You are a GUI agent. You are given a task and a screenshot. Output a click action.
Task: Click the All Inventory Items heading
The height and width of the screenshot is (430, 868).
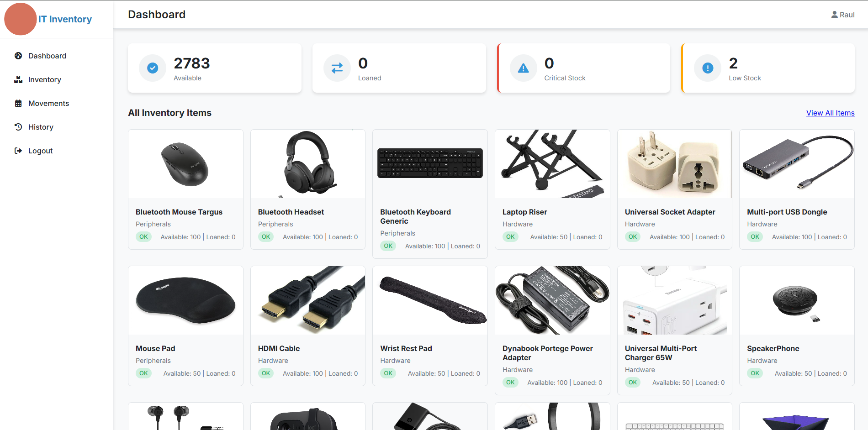[169, 113]
